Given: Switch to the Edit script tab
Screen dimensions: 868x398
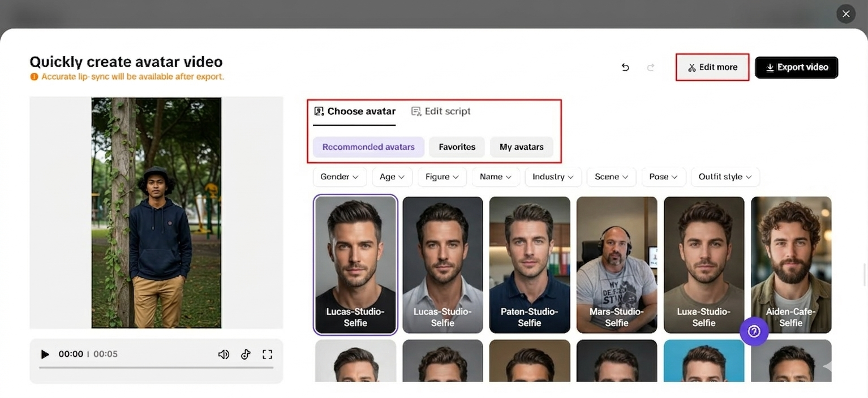Looking at the screenshot, I should [x=441, y=111].
